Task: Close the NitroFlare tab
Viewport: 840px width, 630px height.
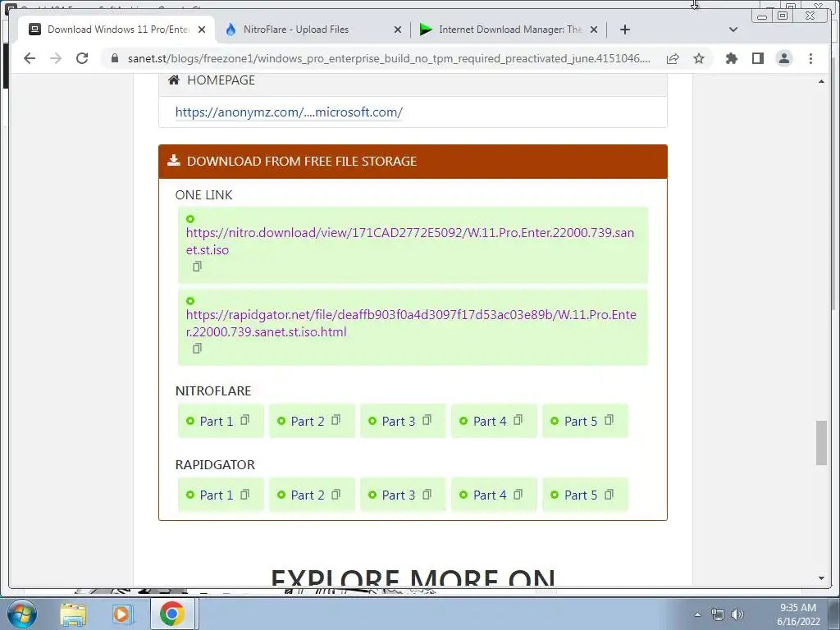Action: pos(398,30)
